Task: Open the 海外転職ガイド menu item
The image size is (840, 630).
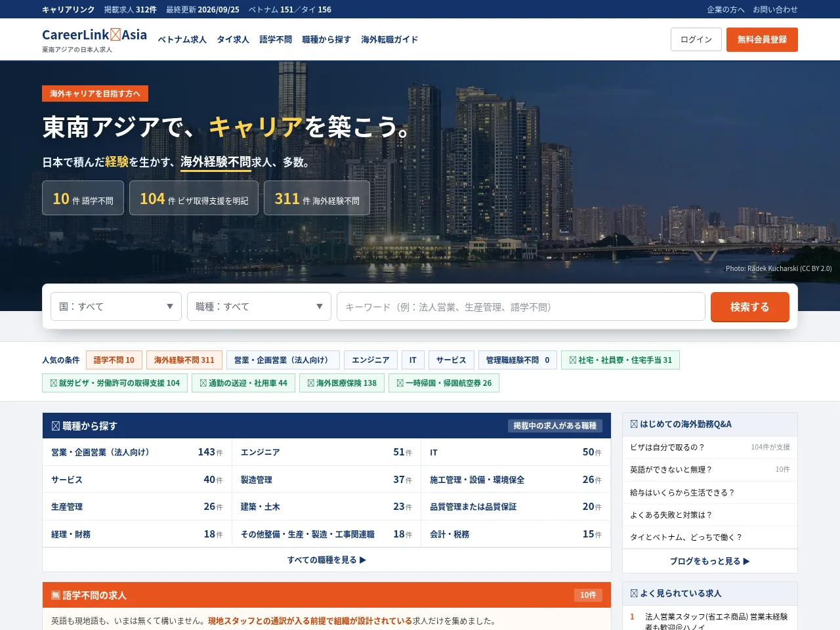Action: pyautogui.click(x=389, y=39)
